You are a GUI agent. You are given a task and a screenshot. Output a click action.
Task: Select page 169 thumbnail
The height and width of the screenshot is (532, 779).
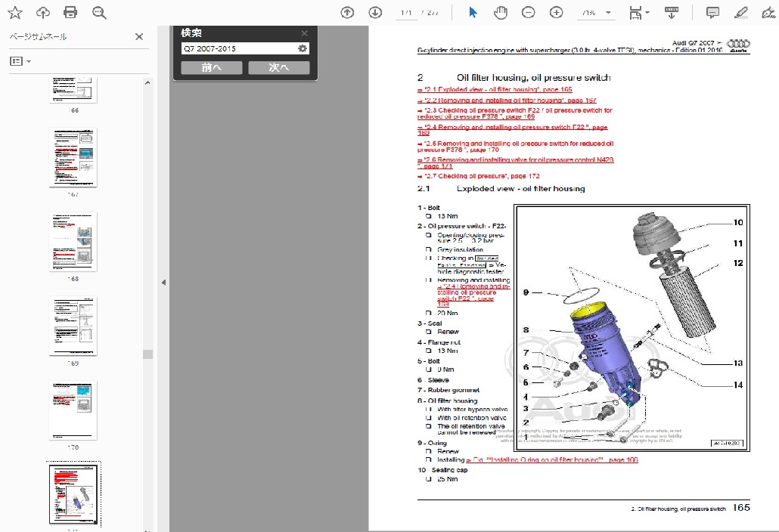tap(73, 326)
